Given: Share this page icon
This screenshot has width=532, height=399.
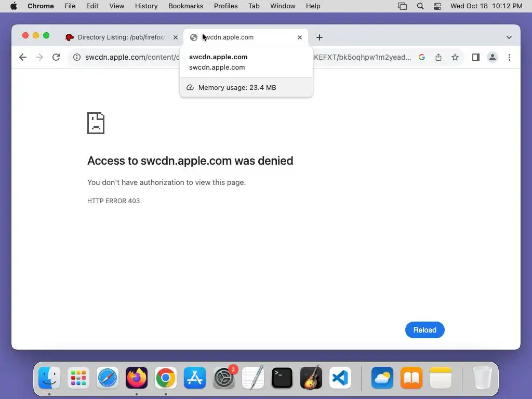Looking at the screenshot, I should [x=438, y=57].
